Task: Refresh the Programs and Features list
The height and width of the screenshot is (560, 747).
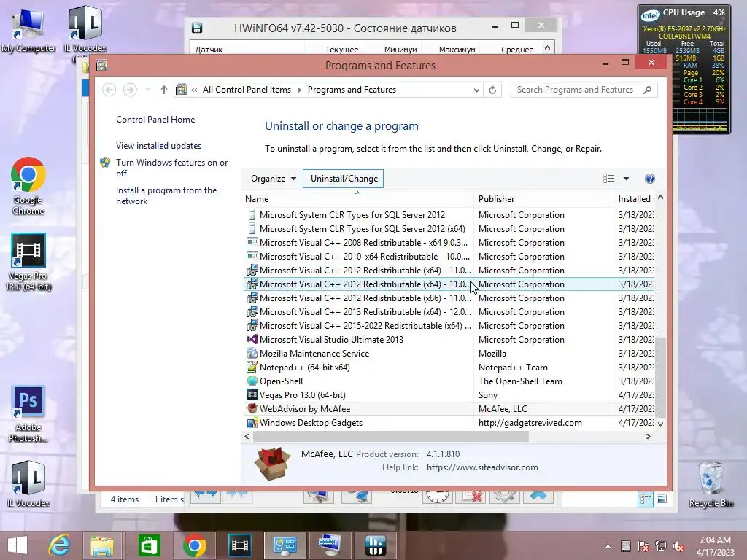Action: tap(492, 90)
